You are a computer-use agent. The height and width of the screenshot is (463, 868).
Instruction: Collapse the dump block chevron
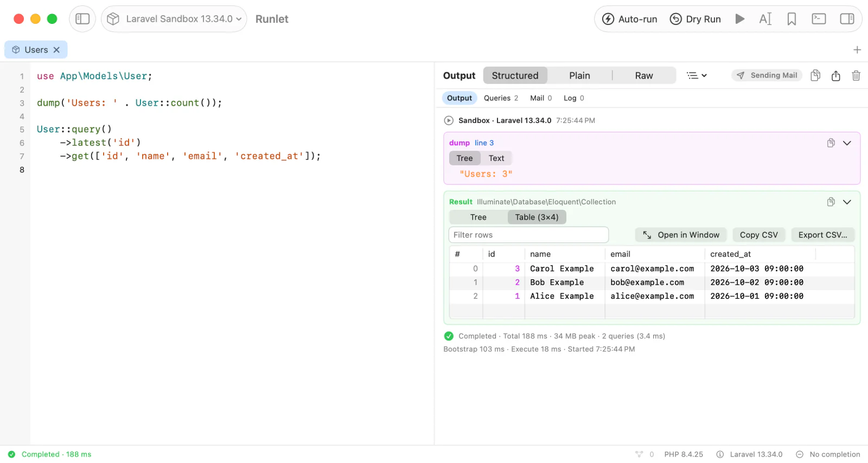point(847,143)
